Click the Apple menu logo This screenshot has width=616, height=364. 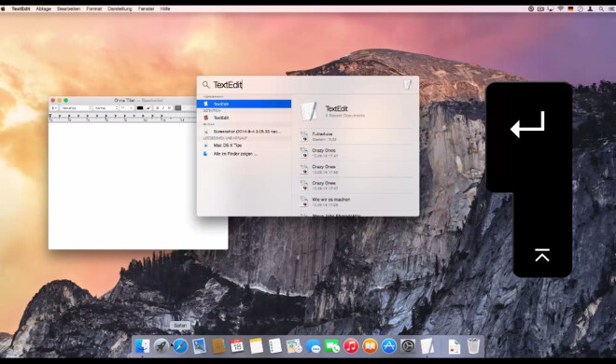(x=3, y=8)
